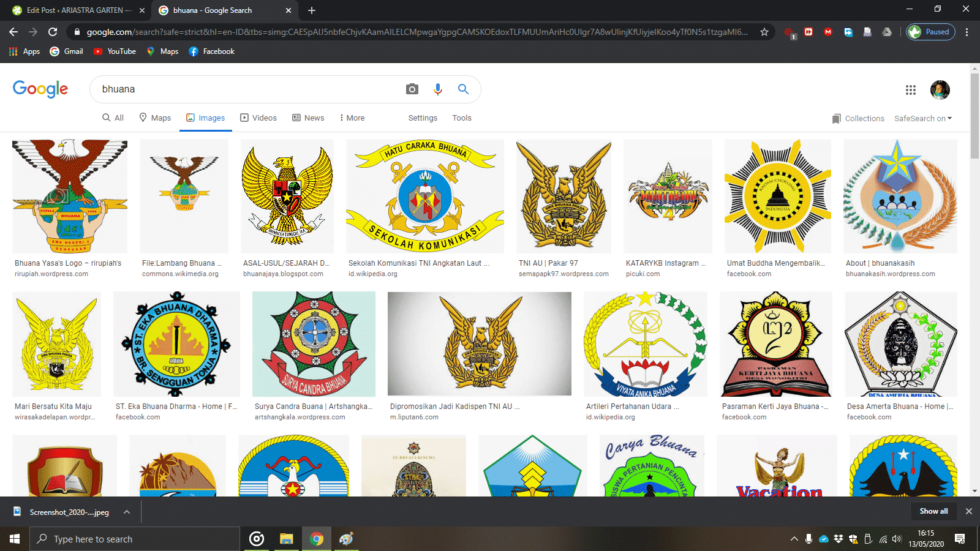Click the About | bhuanakasih title link
This screenshot has height=551, width=980.
[x=880, y=263]
